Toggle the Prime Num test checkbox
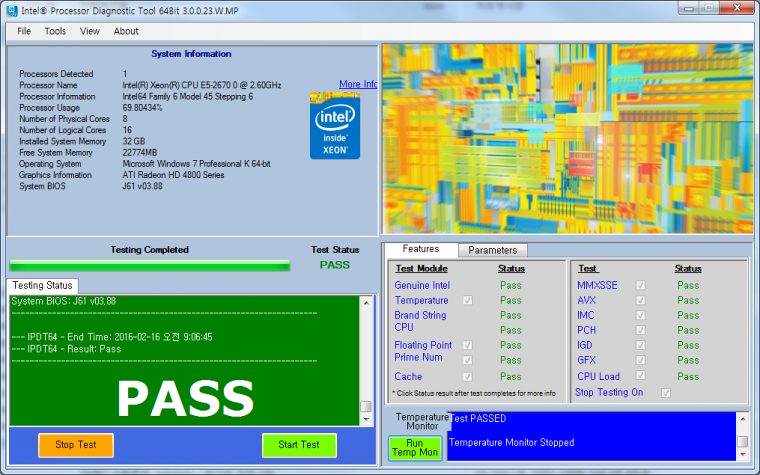This screenshot has height=475, width=760. click(467, 360)
